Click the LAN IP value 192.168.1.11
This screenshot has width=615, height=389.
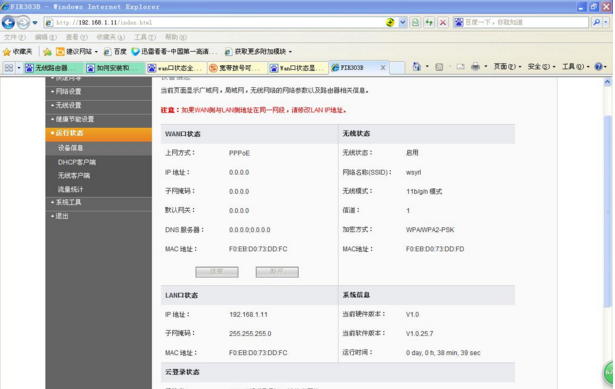point(248,314)
